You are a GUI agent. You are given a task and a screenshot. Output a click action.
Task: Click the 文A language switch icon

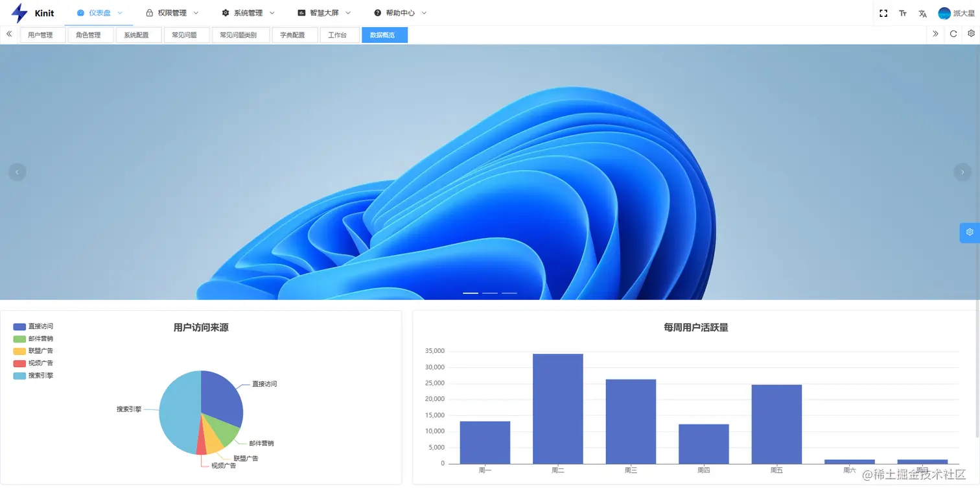coord(922,12)
